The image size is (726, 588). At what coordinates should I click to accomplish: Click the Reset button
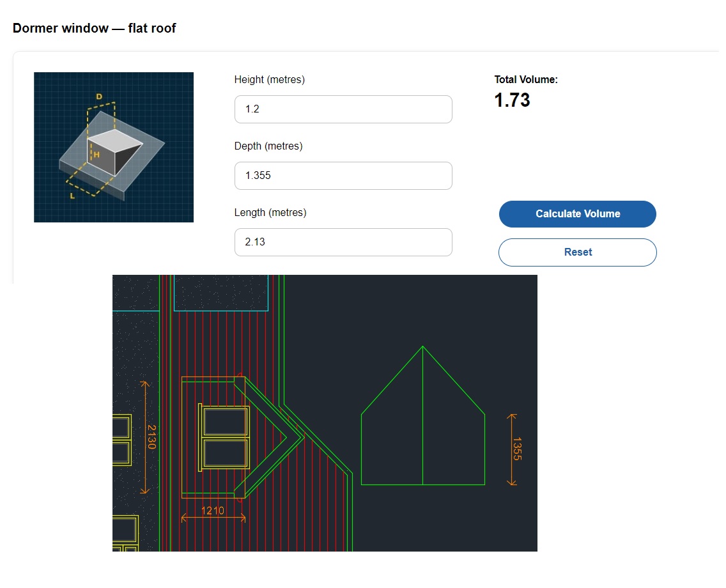point(577,252)
